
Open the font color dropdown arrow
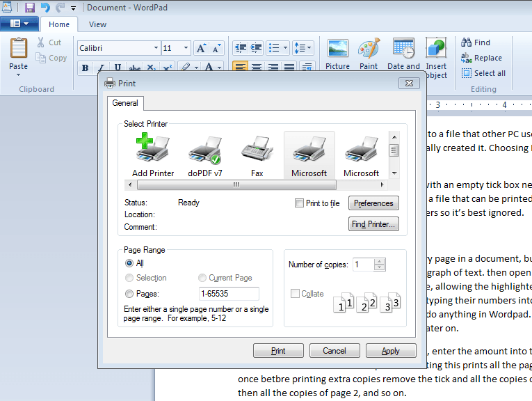220,68
